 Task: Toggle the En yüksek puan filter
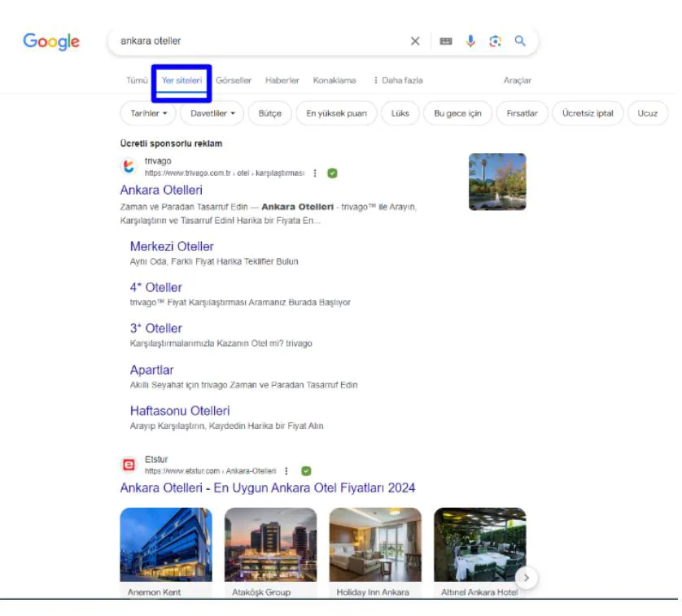click(336, 113)
